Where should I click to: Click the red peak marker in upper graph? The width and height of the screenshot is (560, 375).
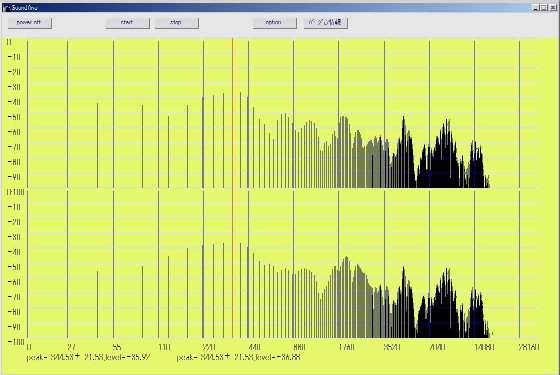click(232, 113)
